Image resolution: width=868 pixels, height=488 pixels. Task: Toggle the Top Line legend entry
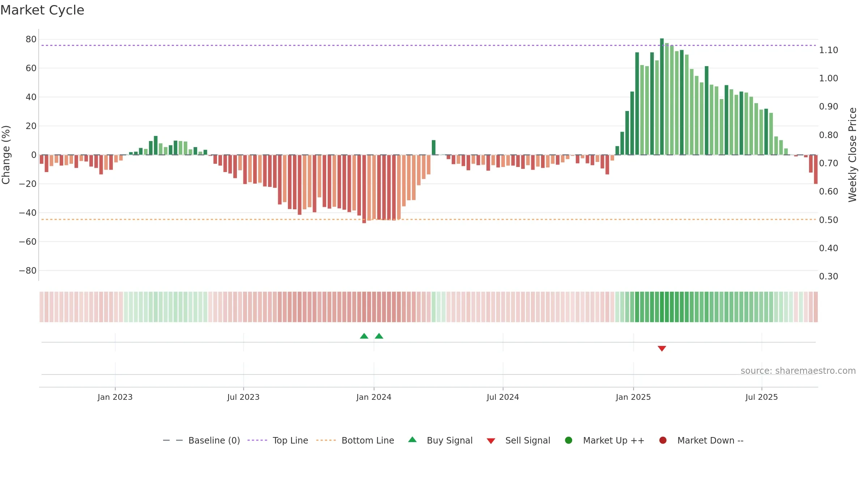(x=278, y=440)
